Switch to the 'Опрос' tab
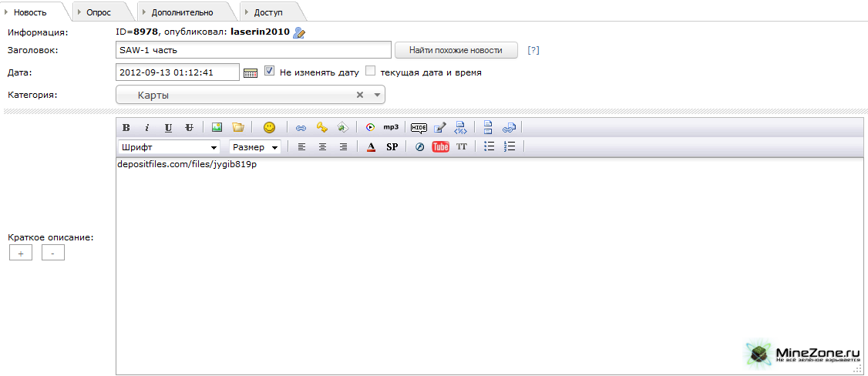 click(x=98, y=12)
